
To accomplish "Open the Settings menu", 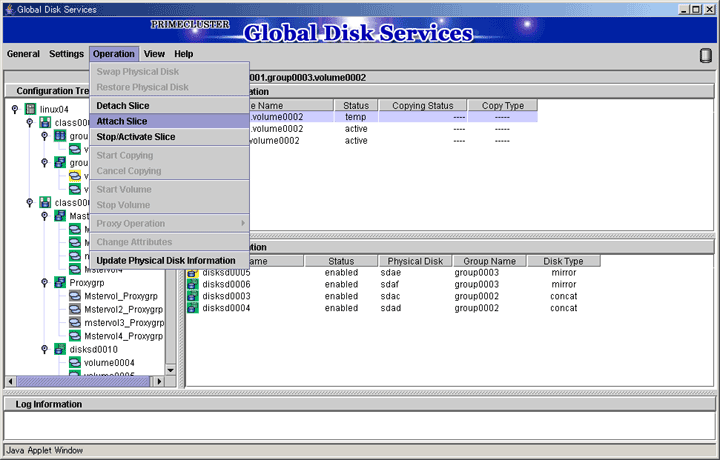I will coord(67,54).
